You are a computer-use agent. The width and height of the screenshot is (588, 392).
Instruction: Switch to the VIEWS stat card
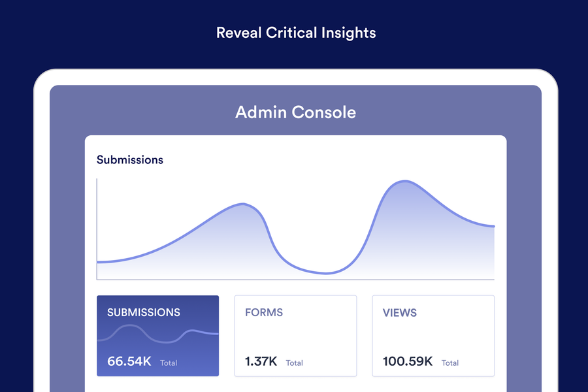(x=433, y=336)
